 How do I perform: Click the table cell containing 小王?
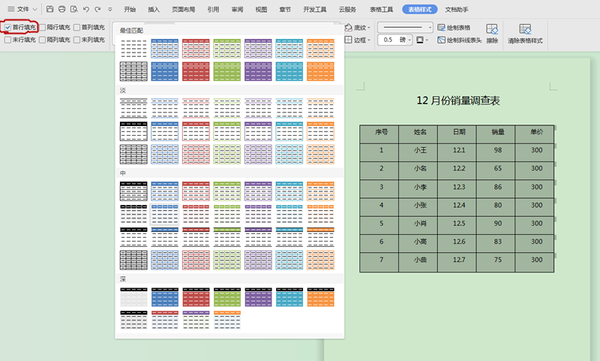(418, 152)
